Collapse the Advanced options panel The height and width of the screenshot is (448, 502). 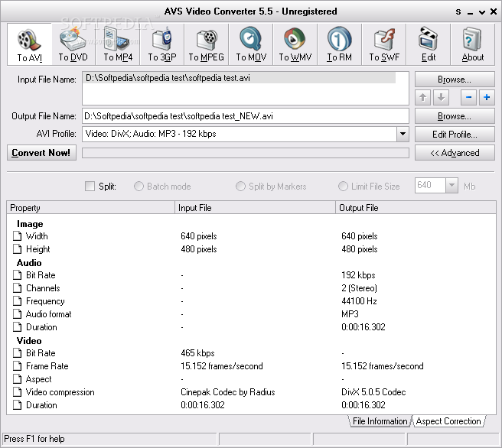point(455,153)
